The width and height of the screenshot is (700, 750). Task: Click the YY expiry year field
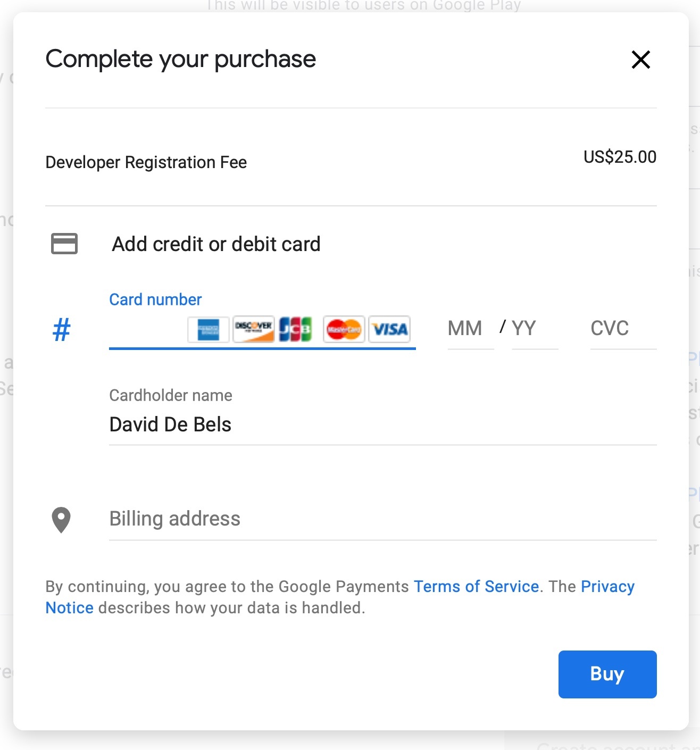pyautogui.click(x=532, y=329)
